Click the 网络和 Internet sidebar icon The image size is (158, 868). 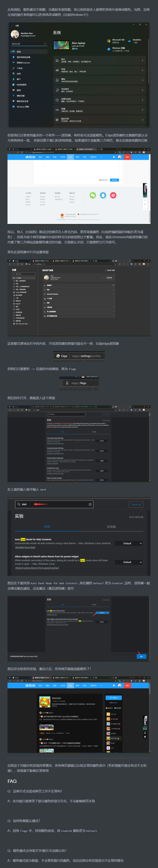pos(13,63)
